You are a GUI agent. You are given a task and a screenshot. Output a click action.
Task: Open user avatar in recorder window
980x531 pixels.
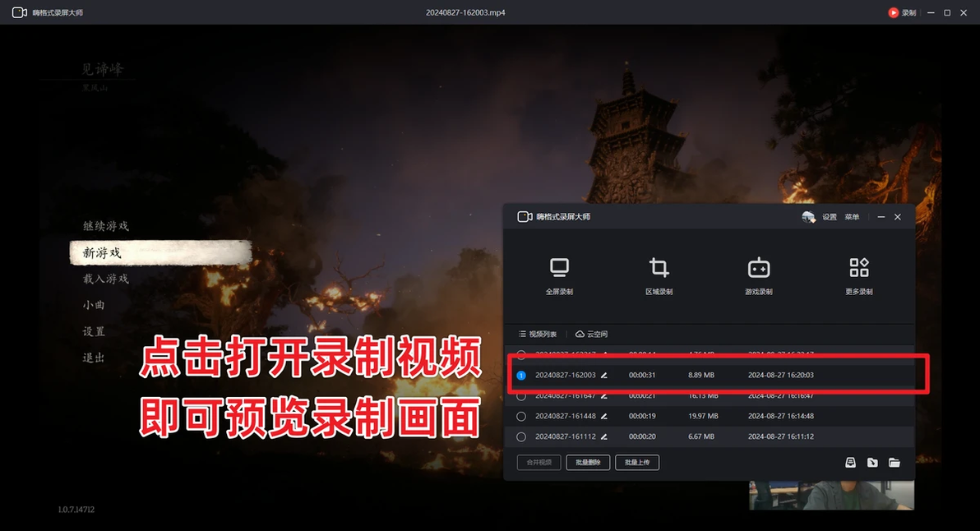click(x=808, y=217)
